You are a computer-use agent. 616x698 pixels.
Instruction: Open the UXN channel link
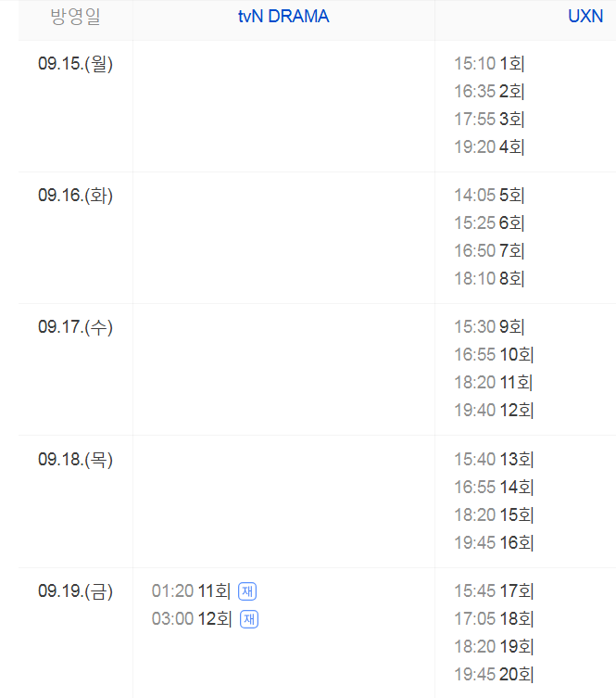pos(585,17)
